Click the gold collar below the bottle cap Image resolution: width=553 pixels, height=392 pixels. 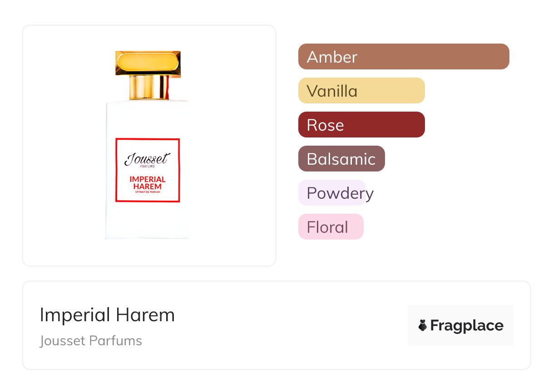[x=148, y=88]
